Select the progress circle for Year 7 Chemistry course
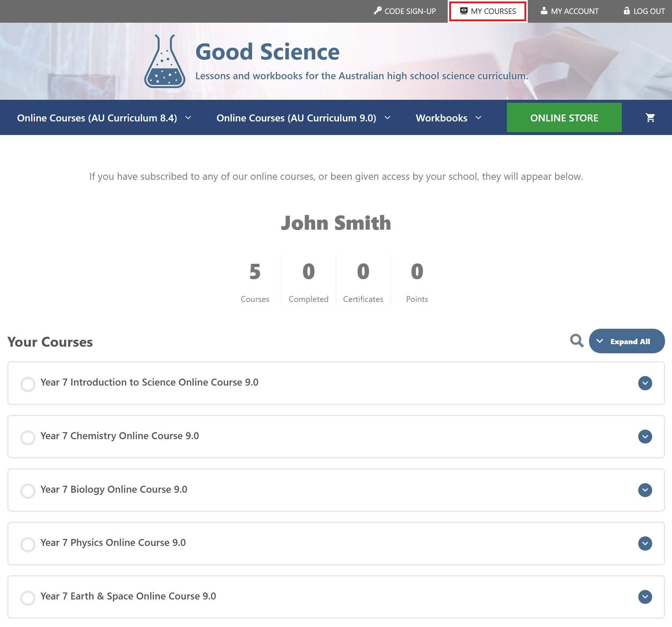Viewport: 672px width, 627px height. (28, 438)
